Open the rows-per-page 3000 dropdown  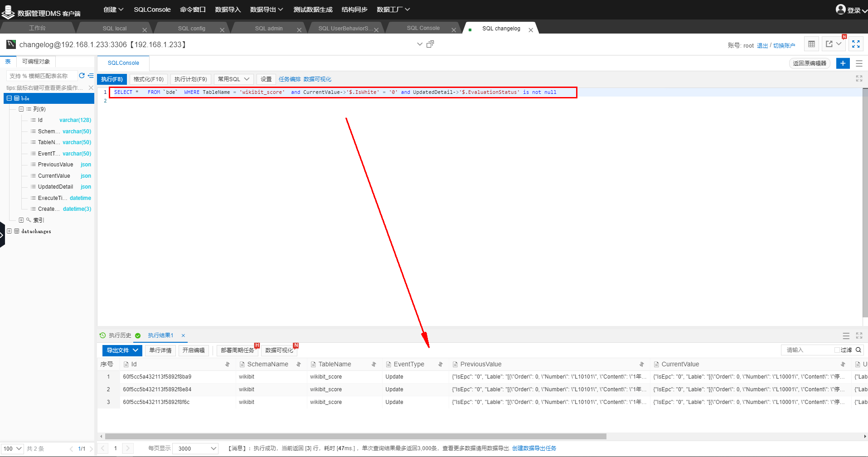195,448
